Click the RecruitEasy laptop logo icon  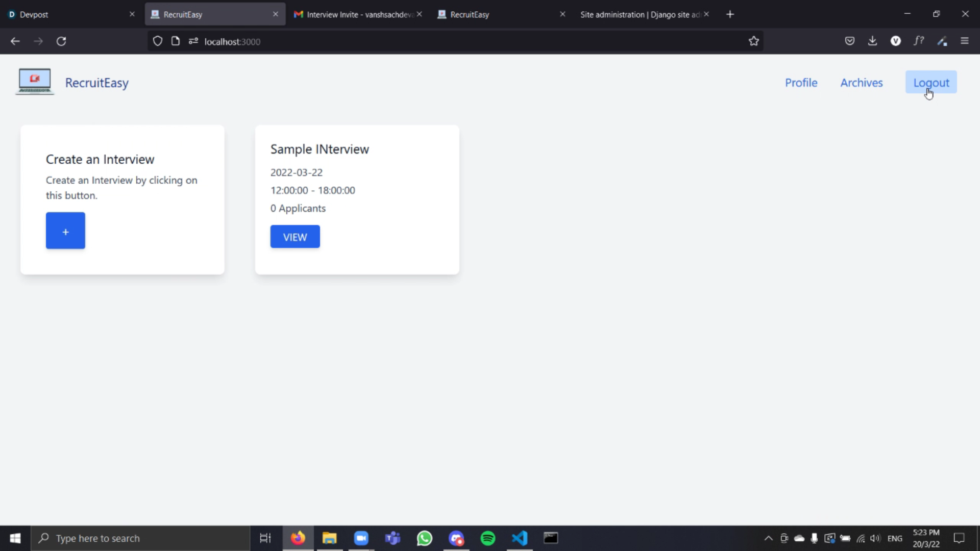34,82
